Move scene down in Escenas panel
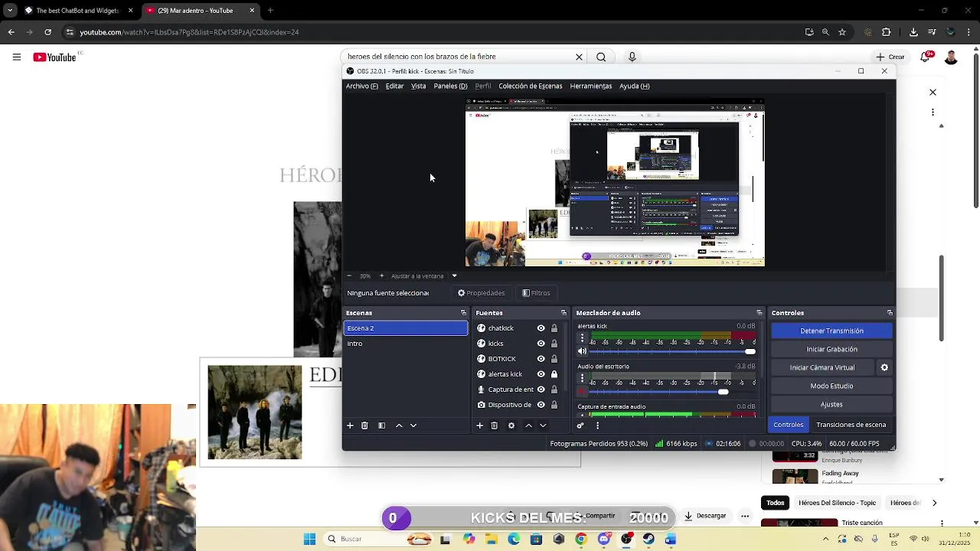980x551 pixels. [x=413, y=425]
